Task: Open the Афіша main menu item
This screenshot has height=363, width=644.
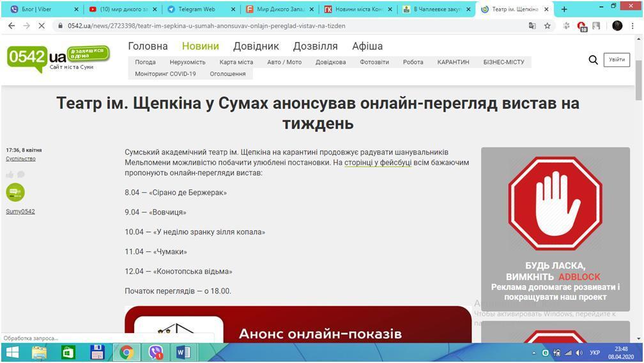Action: 367,46
